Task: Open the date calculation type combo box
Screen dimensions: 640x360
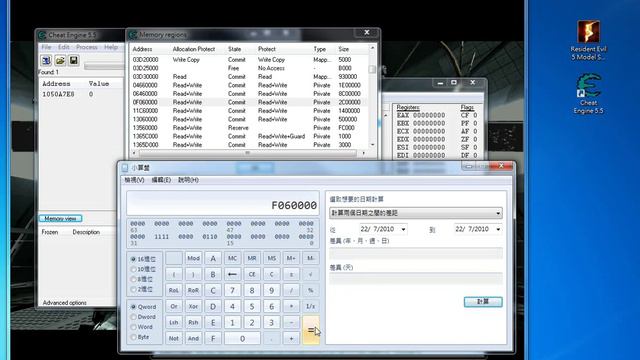Action: pyautogui.click(x=416, y=213)
